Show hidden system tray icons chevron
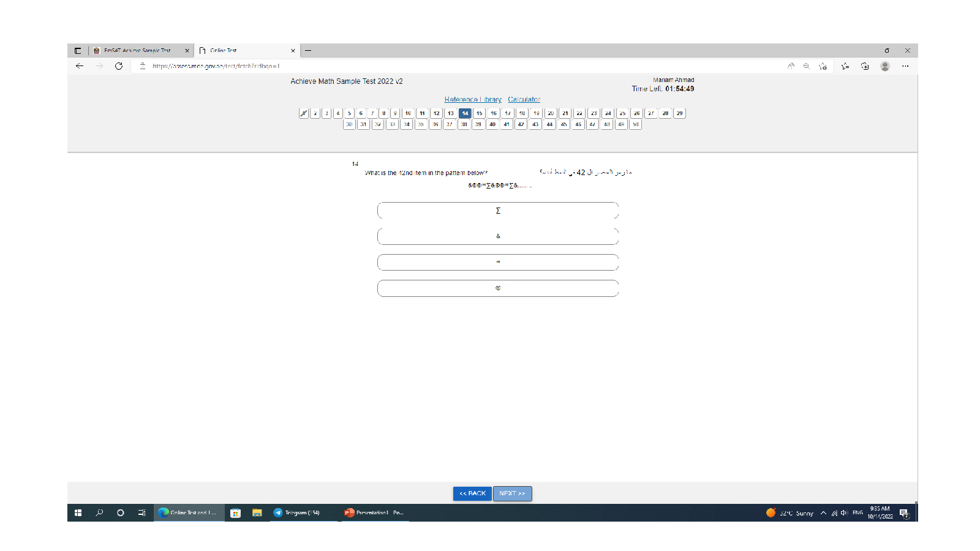Image resolution: width=980 pixels, height=551 pixels. 823,513
